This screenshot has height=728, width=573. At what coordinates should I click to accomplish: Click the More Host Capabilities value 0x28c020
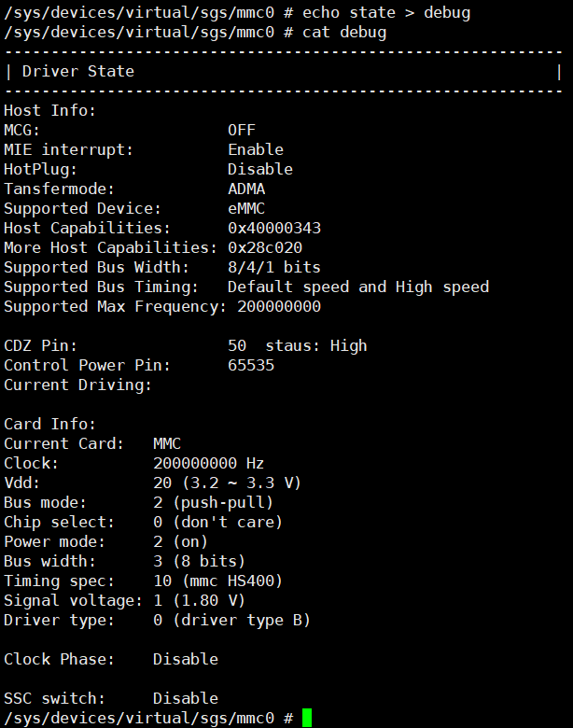coord(265,247)
